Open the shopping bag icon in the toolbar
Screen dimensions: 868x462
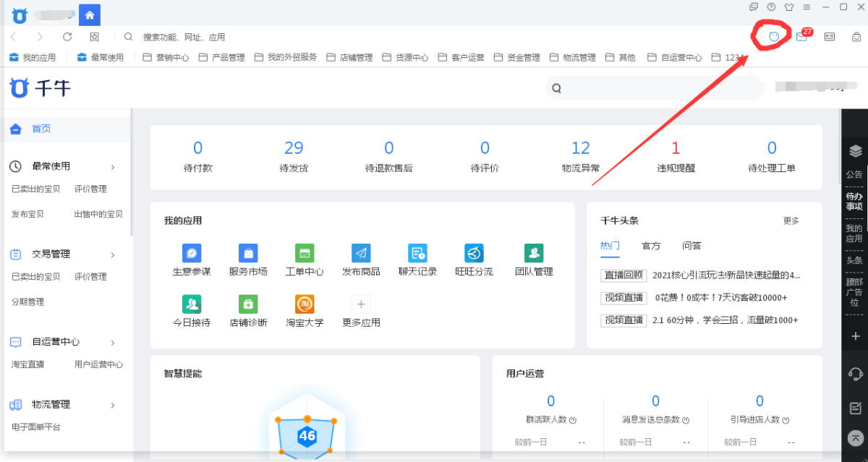[856, 37]
